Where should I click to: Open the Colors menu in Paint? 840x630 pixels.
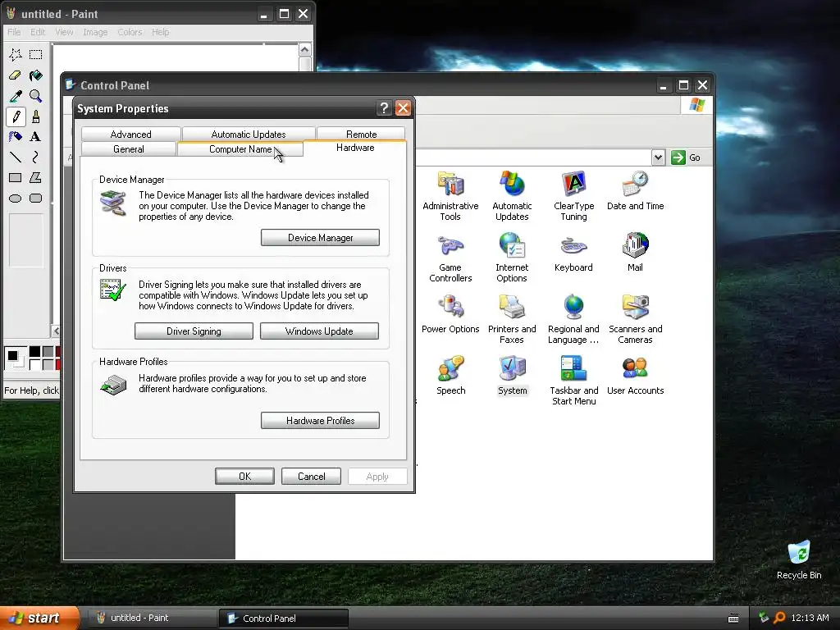pos(130,32)
